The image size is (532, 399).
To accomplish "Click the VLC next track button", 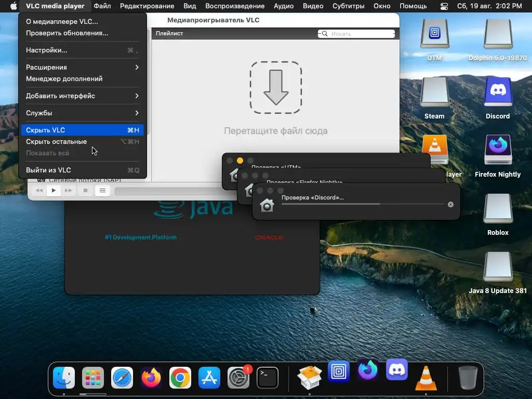I will pyautogui.click(x=68, y=190).
